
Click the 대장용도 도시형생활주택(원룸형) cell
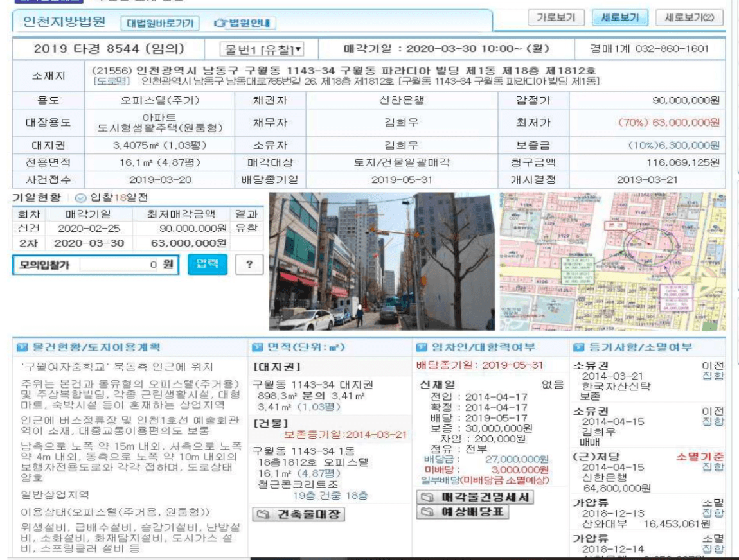[159, 123]
